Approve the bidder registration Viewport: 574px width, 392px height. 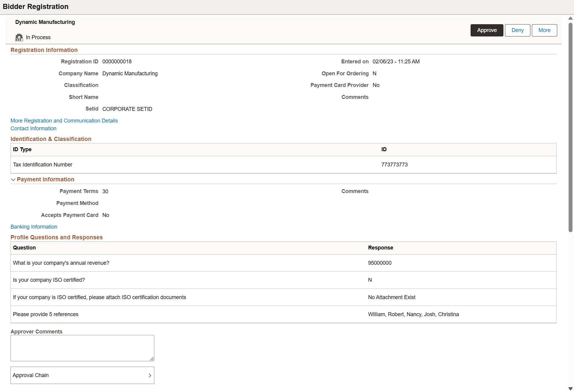[487, 30]
